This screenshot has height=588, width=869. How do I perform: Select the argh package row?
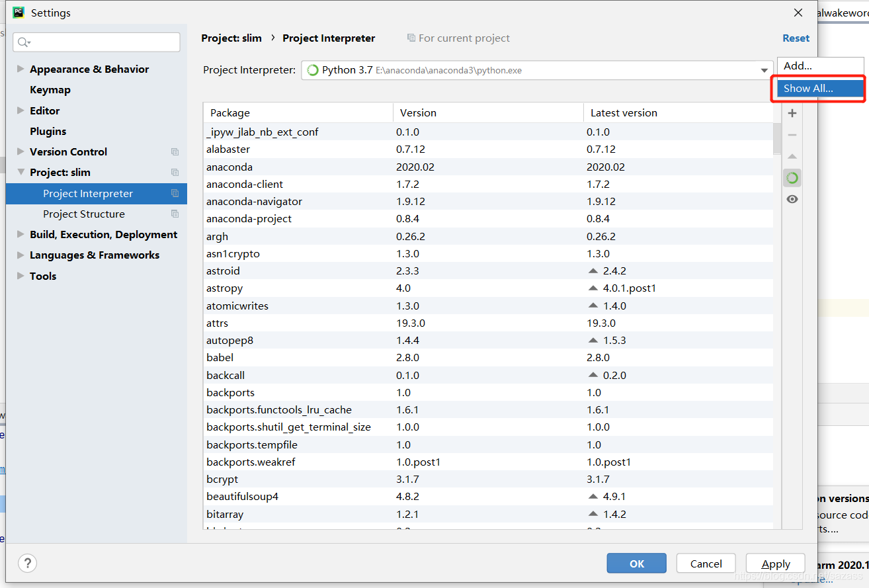coord(488,236)
